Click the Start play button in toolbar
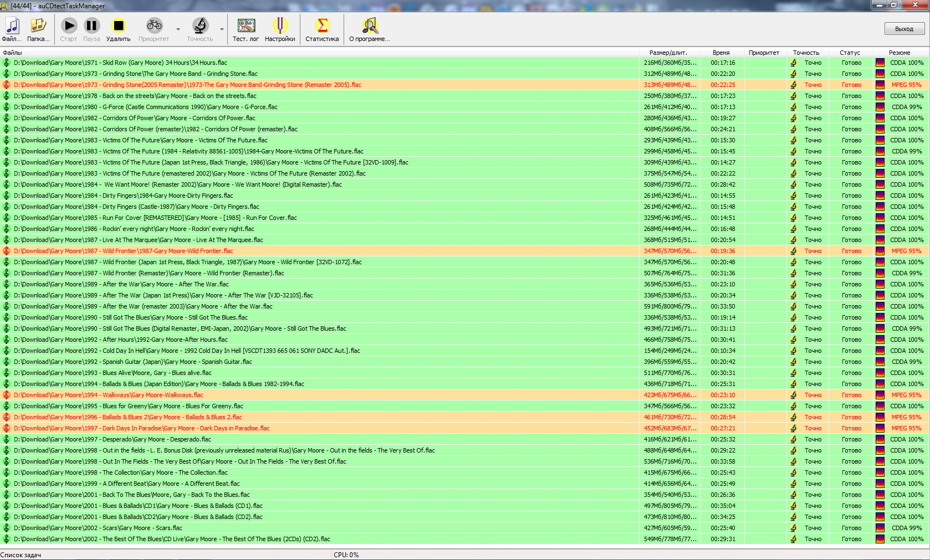Screen dimensions: 930x560 [x=69, y=25]
